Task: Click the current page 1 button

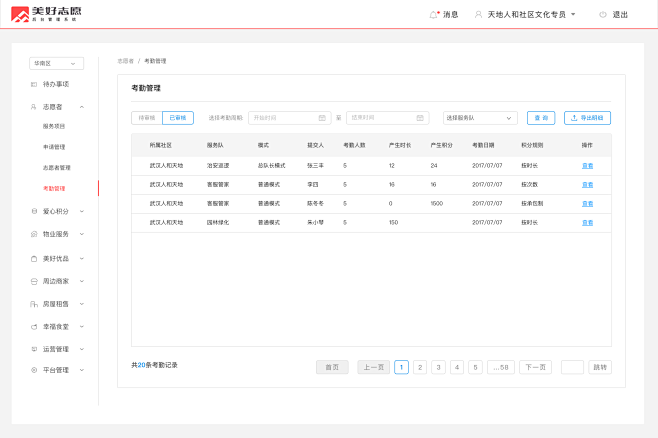Action: click(402, 367)
